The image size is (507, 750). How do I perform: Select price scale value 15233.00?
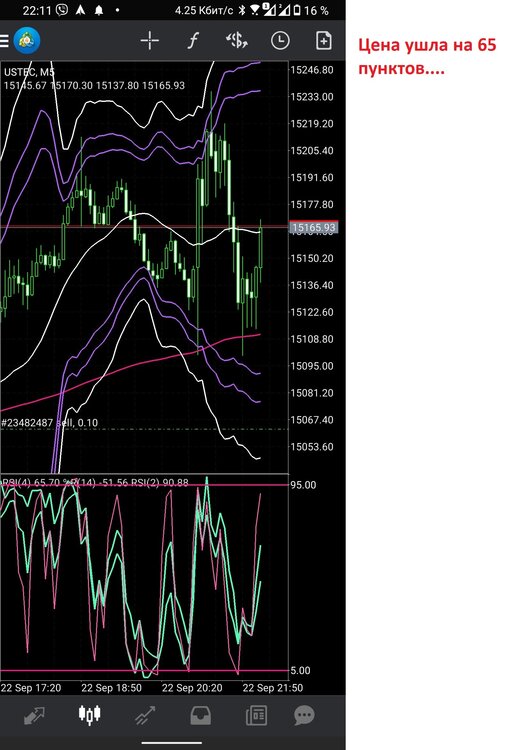point(312,97)
